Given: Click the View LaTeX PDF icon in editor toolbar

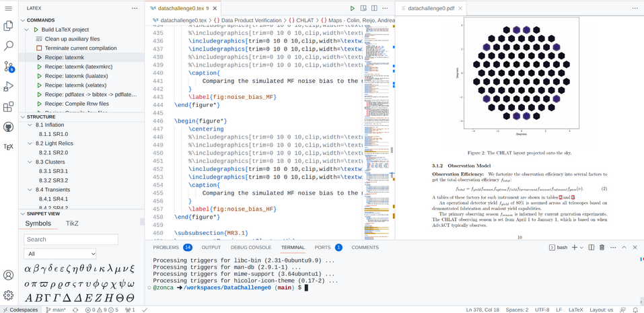Looking at the screenshot, I should [363, 9].
